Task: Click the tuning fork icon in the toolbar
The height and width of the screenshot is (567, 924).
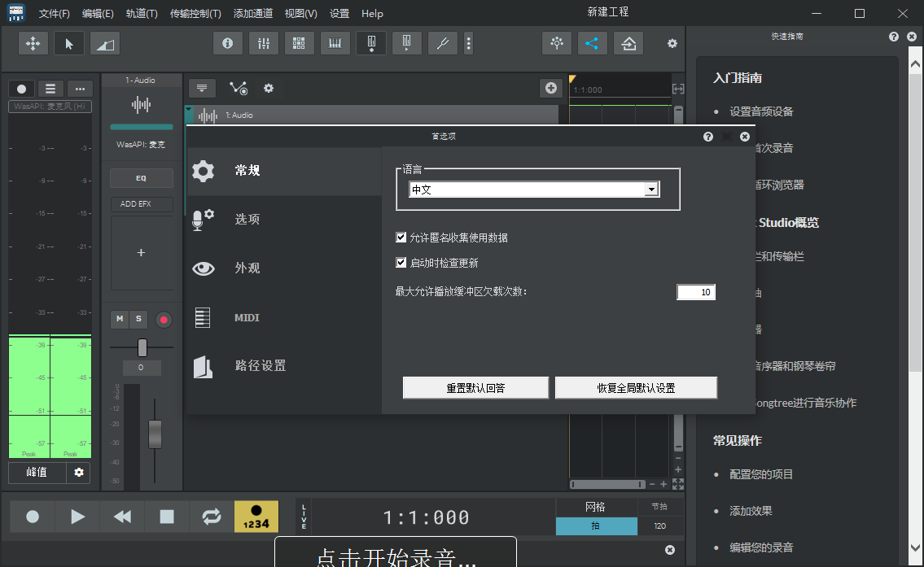Action: pyautogui.click(x=442, y=43)
